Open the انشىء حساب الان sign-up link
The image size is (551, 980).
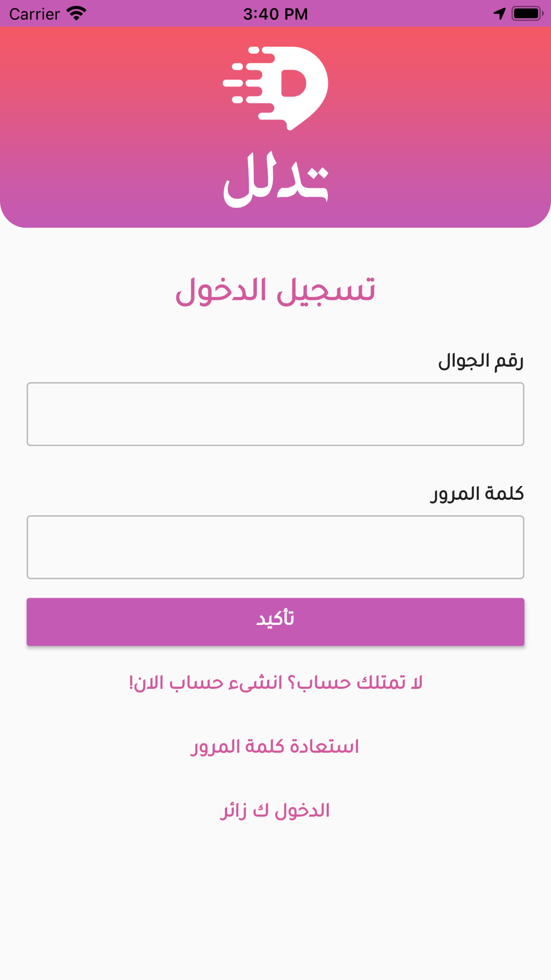(x=205, y=683)
